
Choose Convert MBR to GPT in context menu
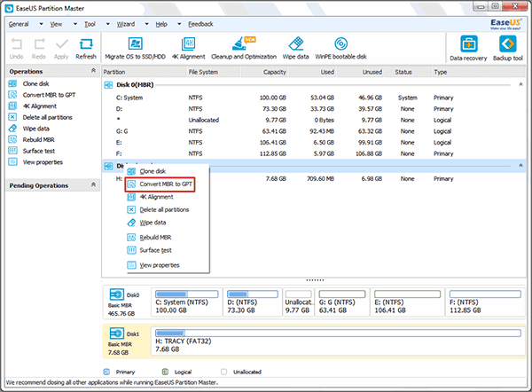click(x=166, y=184)
